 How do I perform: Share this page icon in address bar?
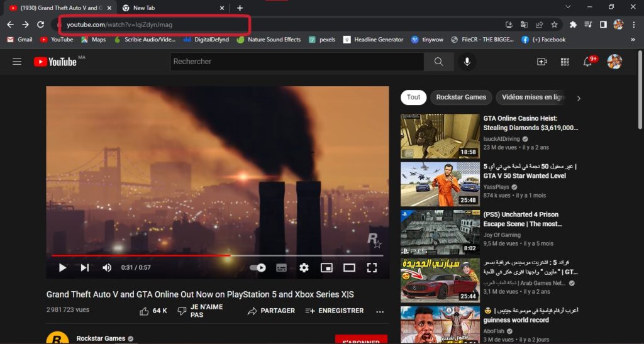click(x=539, y=25)
